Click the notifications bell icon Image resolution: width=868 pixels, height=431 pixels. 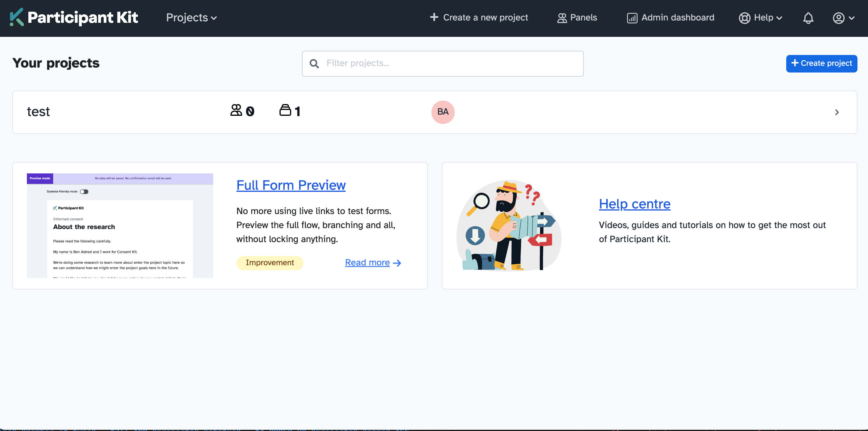tap(808, 18)
